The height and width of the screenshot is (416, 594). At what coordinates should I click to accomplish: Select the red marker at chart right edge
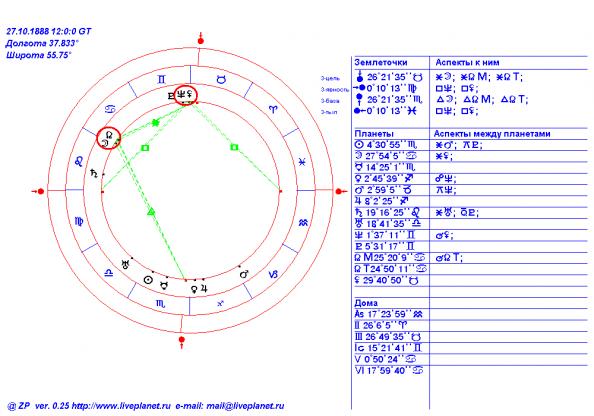[x=339, y=191]
